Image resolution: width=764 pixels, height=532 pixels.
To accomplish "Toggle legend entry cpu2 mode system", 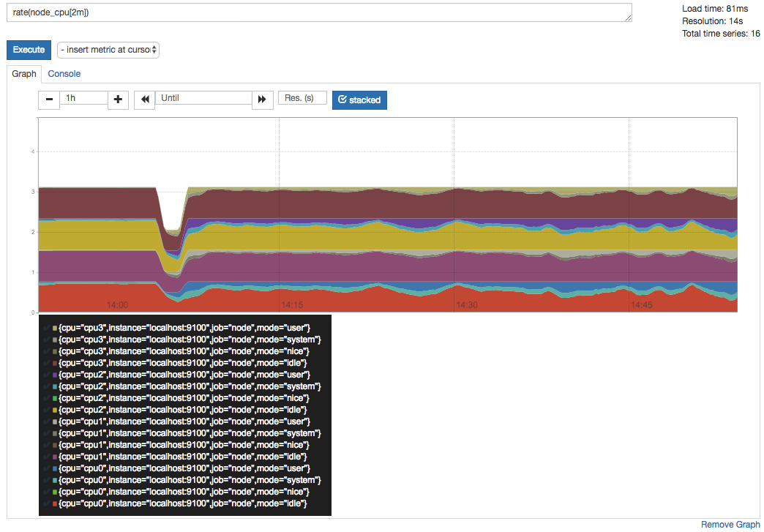I will [x=189, y=386].
